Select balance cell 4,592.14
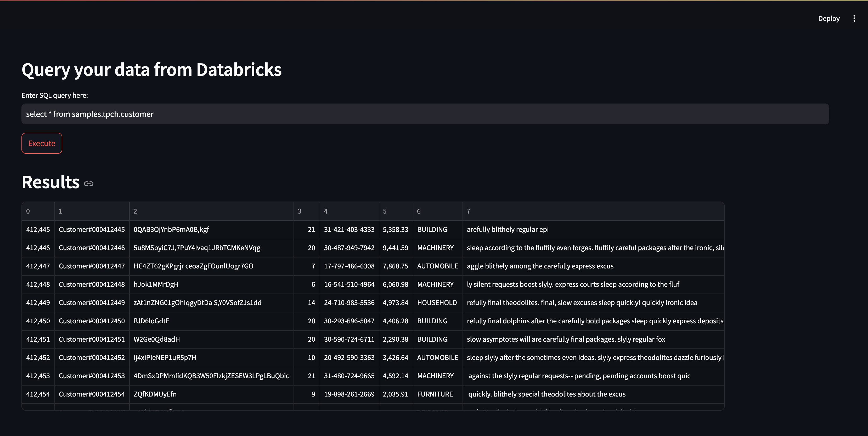This screenshot has height=436, width=868. pos(396,376)
